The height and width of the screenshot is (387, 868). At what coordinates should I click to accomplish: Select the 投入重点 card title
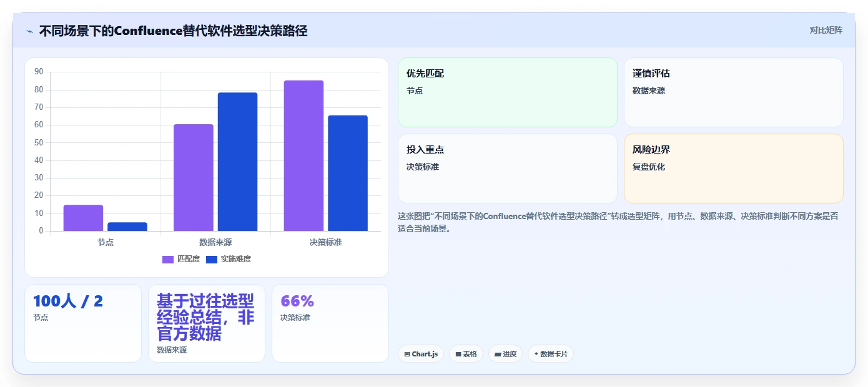pos(425,150)
